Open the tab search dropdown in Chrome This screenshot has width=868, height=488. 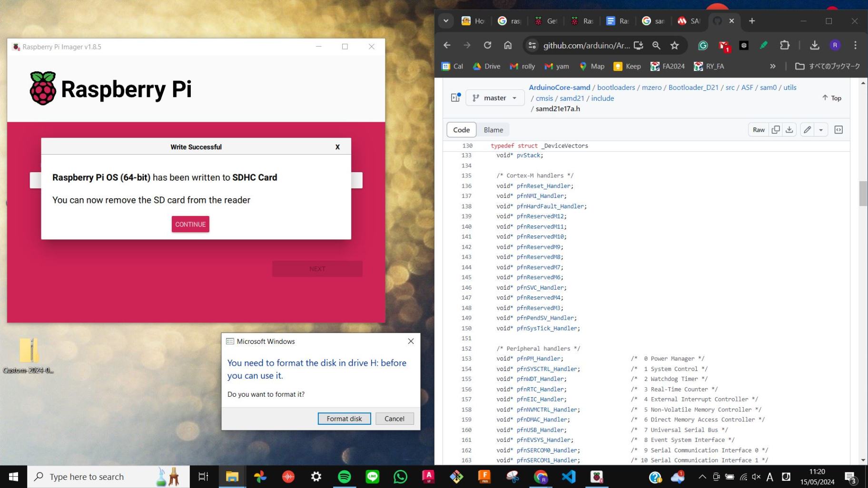pyautogui.click(x=446, y=21)
